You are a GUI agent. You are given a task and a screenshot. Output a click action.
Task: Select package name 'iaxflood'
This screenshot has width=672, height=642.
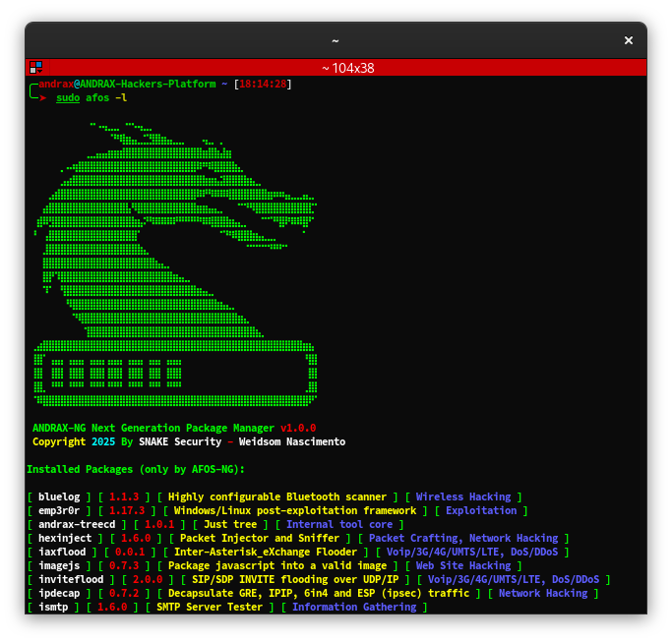coord(62,552)
